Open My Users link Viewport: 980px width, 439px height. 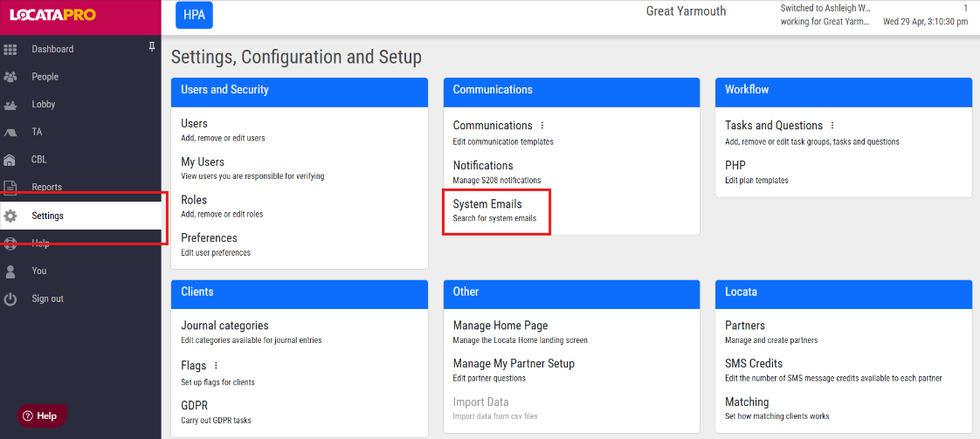pyautogui.click(x=203, y=162)
